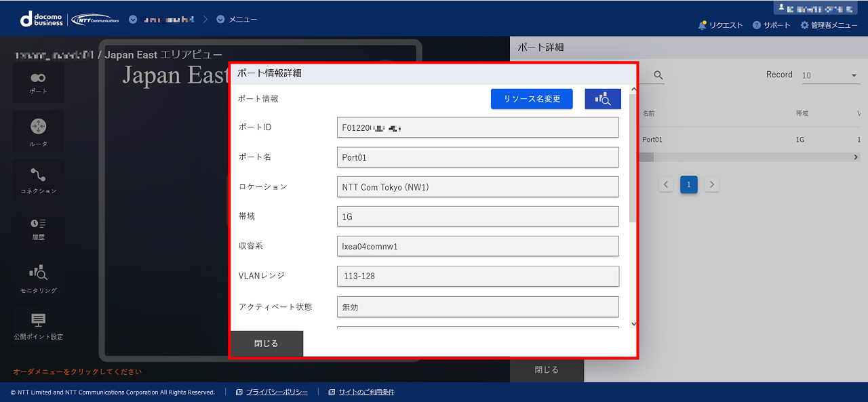Click the Port name field Port01
The height and width of the screenshot is (402, 868).
(477, 157)
